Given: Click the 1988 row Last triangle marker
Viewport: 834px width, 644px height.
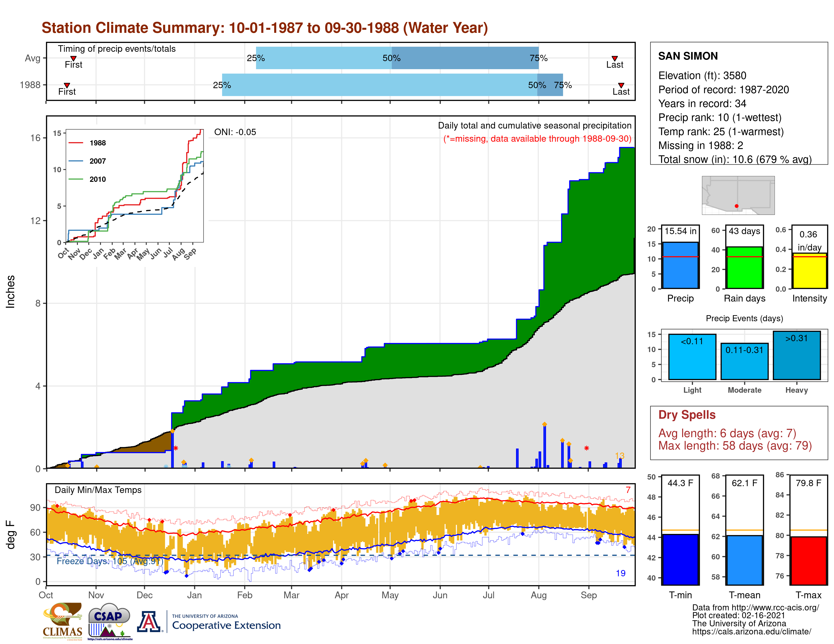Looking at the screenshot, I should pyautogui.click(x=621, y=85).
